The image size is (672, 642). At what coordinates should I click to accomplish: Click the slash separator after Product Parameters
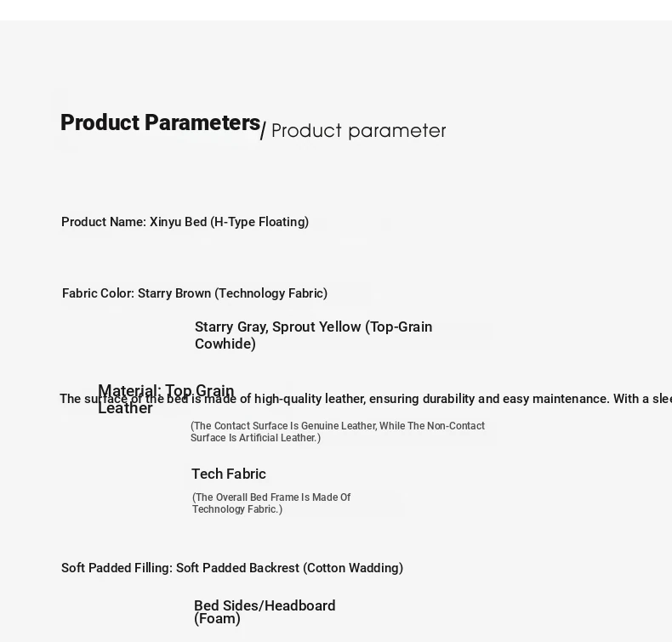(x=263, y=131)
